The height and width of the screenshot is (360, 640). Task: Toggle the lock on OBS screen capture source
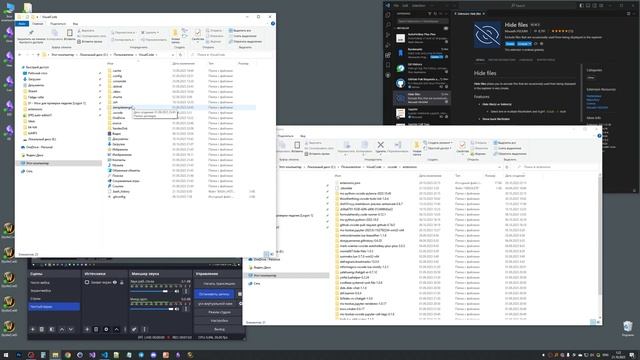point(122,282)
